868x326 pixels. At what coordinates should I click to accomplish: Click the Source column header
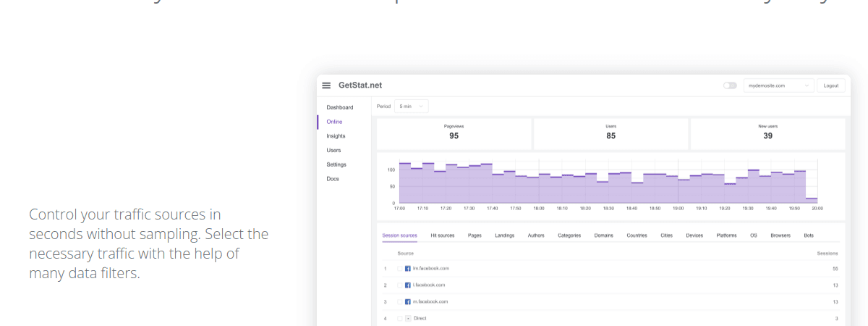(406, 254)
